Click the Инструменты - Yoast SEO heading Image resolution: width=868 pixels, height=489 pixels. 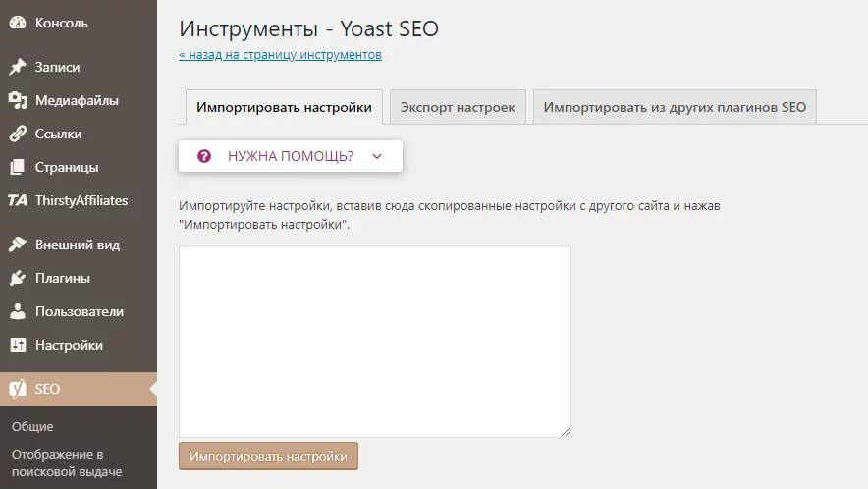(309, 28)
